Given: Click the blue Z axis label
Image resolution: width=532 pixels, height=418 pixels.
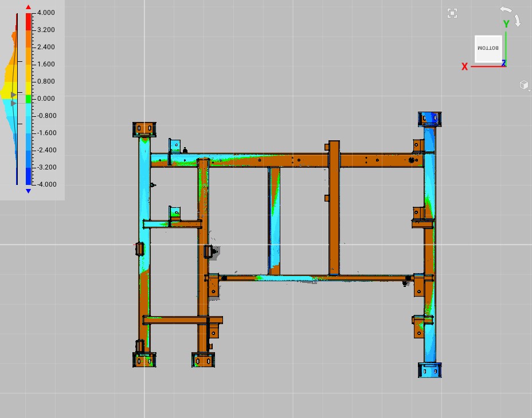Looking at the screenshot, I should (504, 63).
